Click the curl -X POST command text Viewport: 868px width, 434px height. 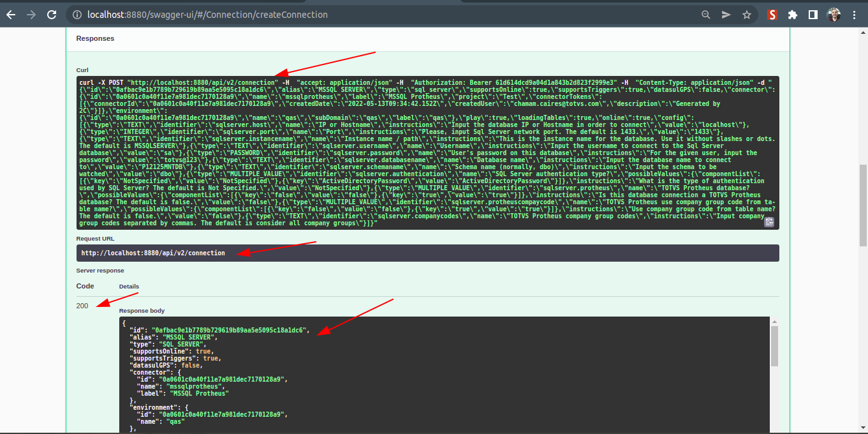coord(100,82)
